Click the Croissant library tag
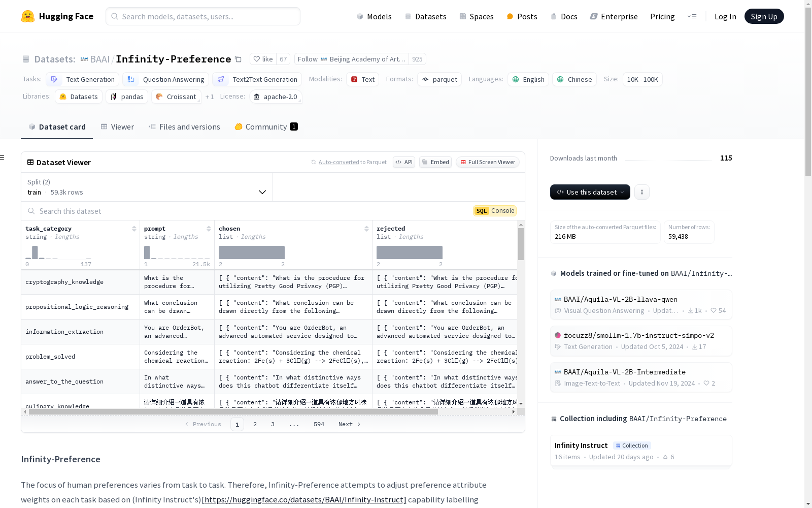This screenshot has height=508, width=812. click(x=176, y=97)
